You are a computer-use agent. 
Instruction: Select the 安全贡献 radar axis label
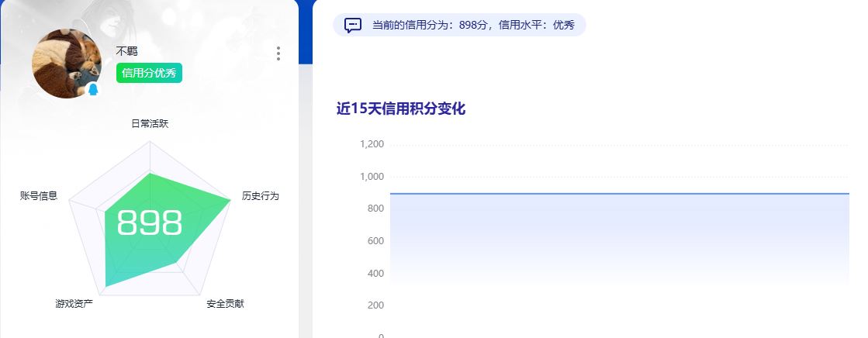click(x=225, y=304)
